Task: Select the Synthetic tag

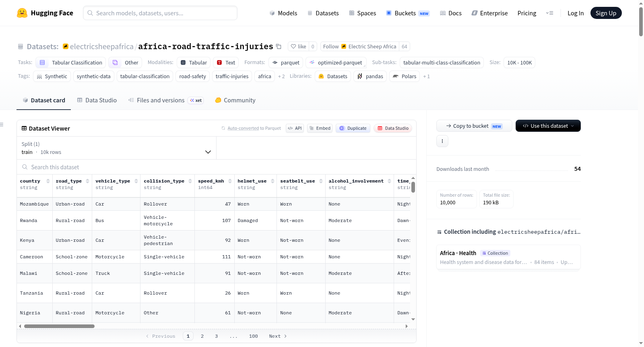Action: coord(52,76)
